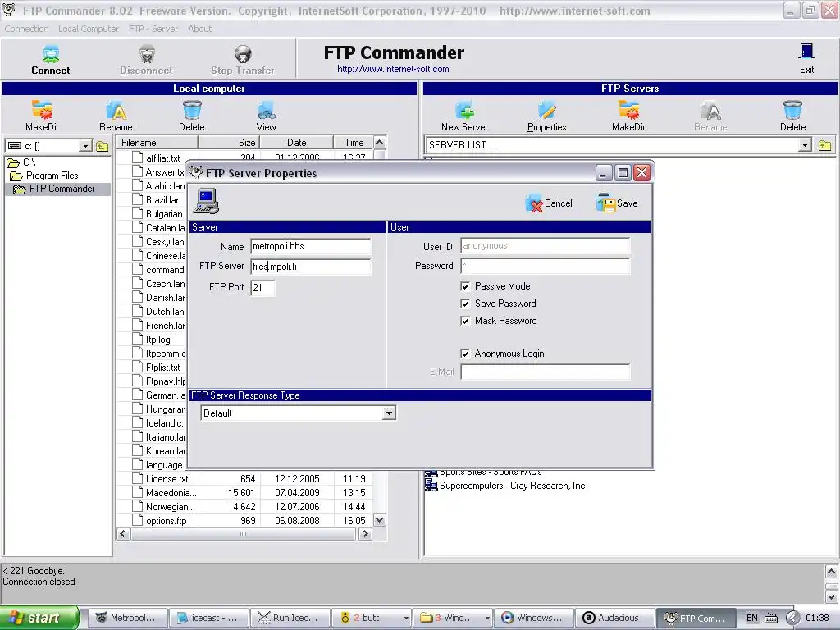The width and height of the screenshot is (840, 630).
Task: Open the FTP - Server menu
Action: click(153, 29)
